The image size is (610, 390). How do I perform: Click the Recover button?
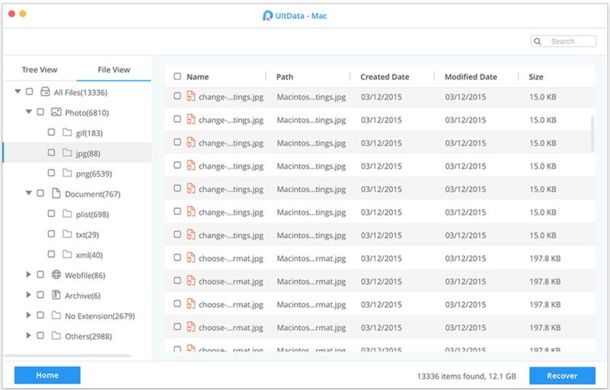click(x=562, y=376)
